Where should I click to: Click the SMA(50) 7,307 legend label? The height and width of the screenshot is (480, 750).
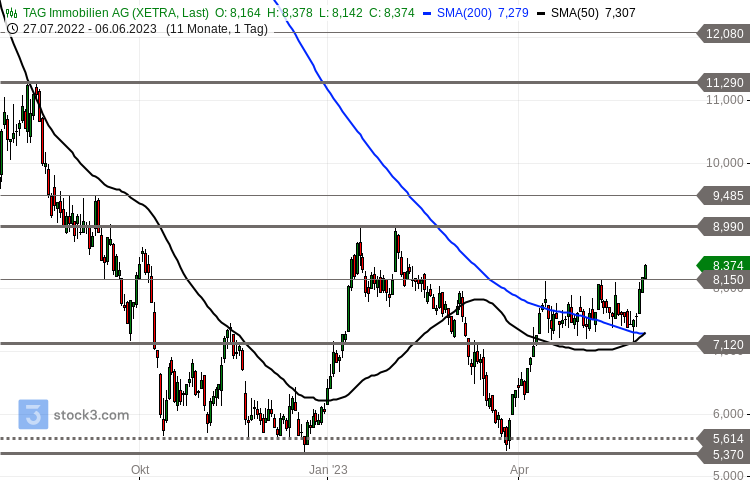coord(593,13)
